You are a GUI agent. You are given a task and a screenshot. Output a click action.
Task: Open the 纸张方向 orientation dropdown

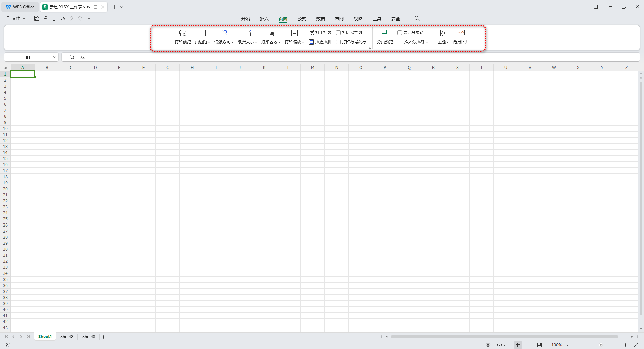[224, 42]
